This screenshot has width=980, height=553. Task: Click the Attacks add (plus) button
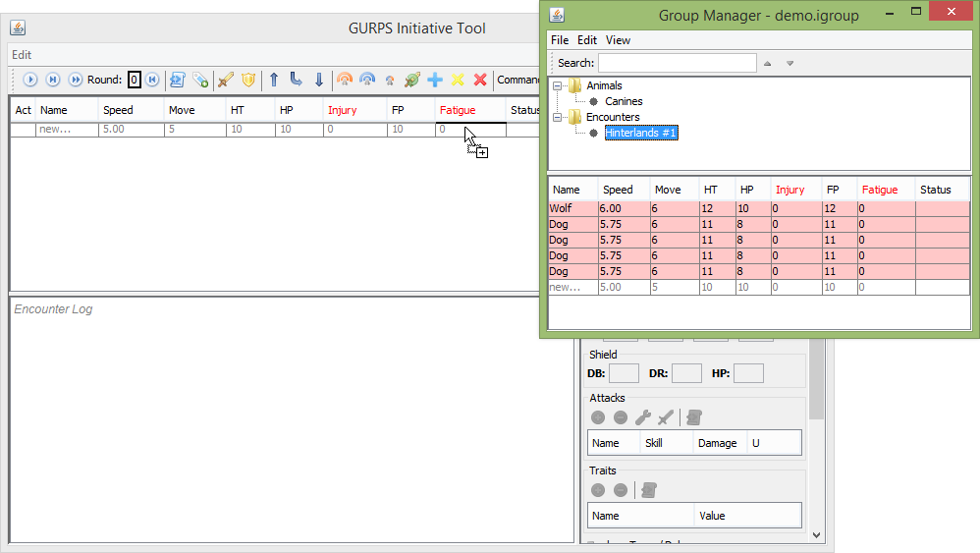point(598,417)
